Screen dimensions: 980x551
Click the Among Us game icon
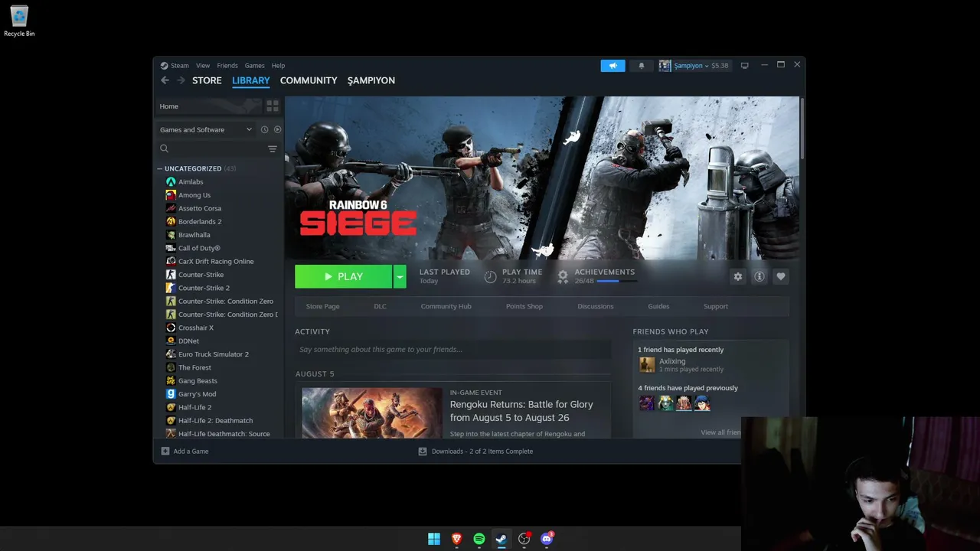click(171, 195)
